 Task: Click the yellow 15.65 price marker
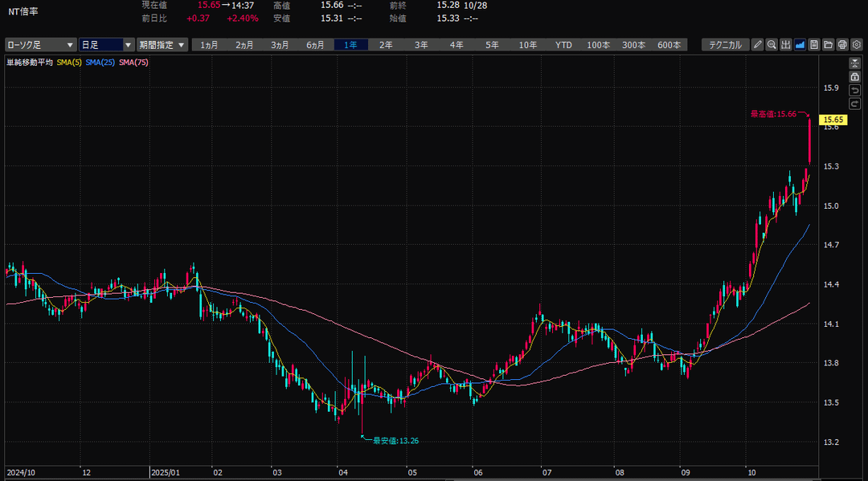[829, 120]
